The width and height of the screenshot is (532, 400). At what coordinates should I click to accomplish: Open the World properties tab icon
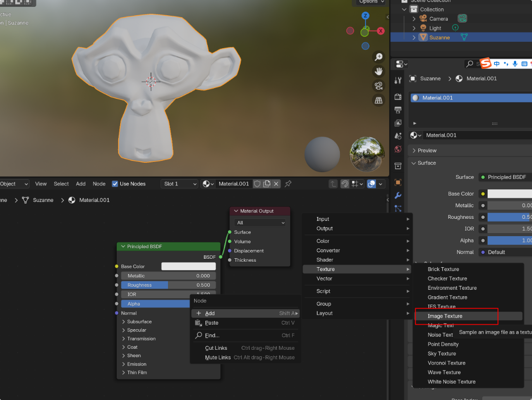pos(398,149)
